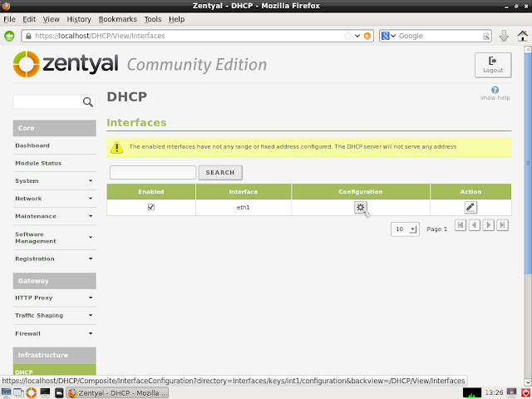Click the orange RSS icon in the URL bar
The width and height of the screenshot is (532, 399).
pyautogui.click(x=367, y=36)
